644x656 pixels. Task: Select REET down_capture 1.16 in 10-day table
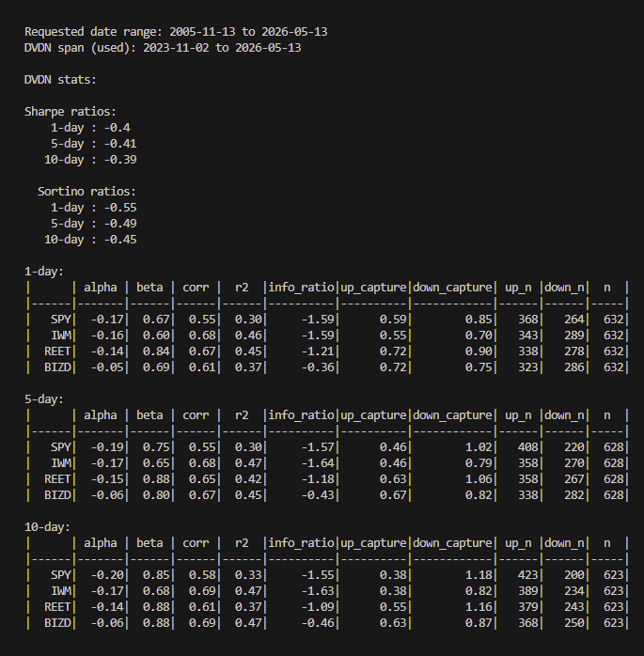(x=479, y=606)
